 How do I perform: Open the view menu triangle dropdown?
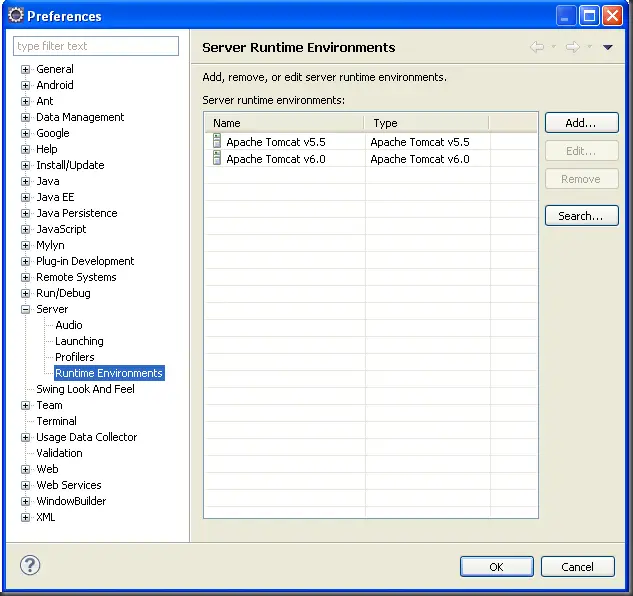tap(607, 47)
